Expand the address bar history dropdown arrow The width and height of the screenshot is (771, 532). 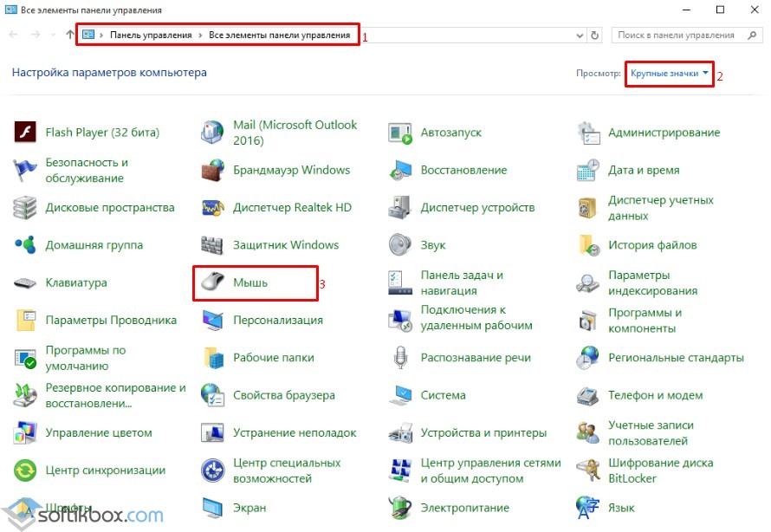click(x=580, y=36)
